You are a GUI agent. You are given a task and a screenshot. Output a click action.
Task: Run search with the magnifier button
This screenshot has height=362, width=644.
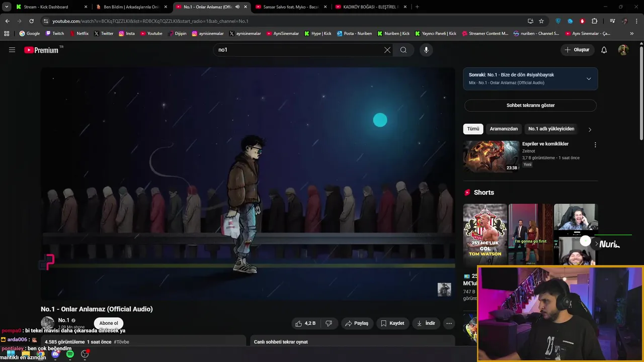404,50
